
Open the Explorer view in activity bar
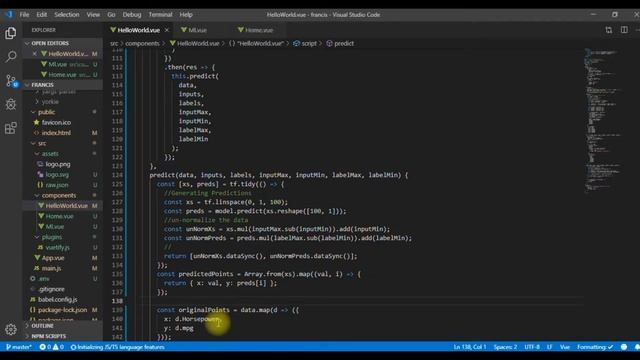(11, 33)
